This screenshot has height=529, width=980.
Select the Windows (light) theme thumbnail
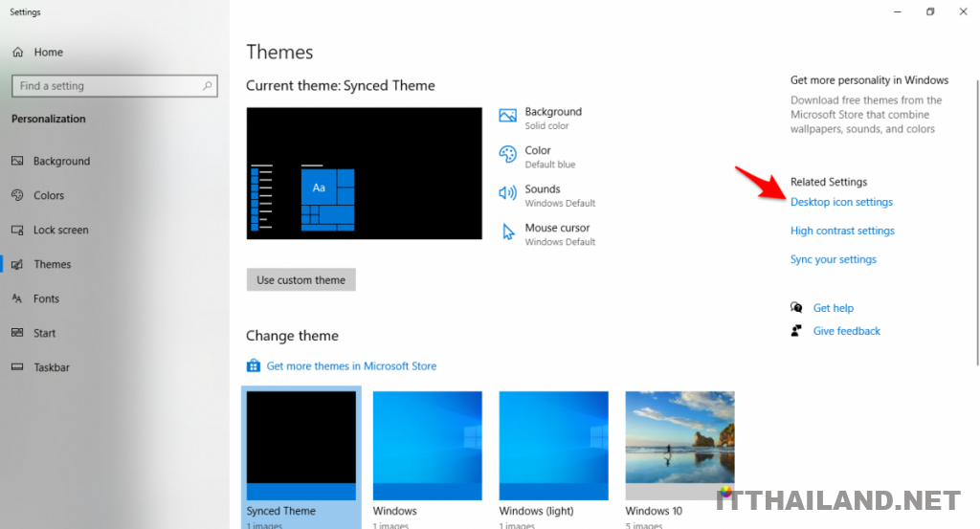coord(554,446)
